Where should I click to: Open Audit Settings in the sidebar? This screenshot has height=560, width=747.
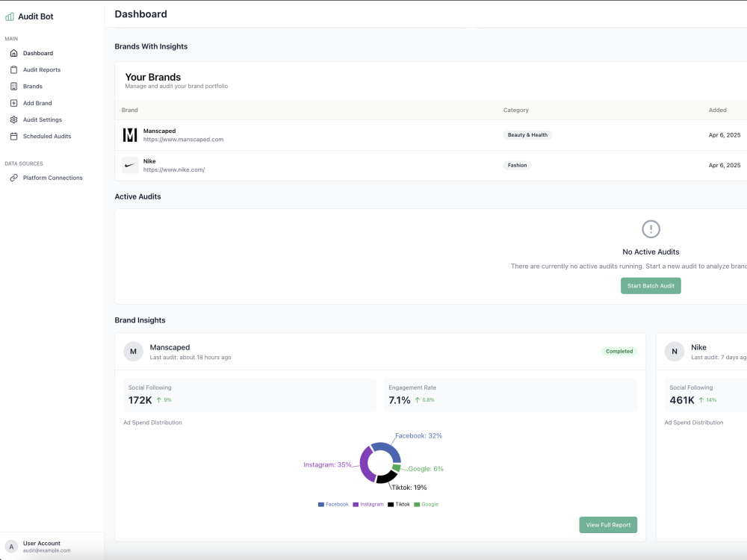(x=43, y=119)
